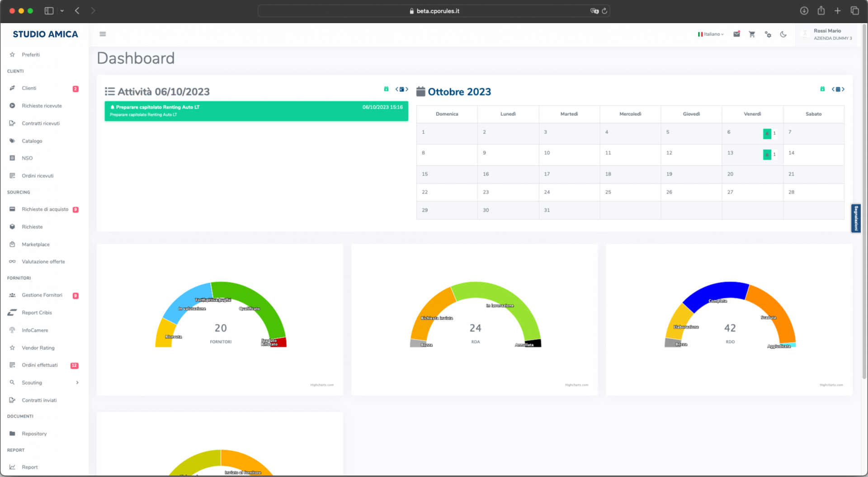Click the event marker on October 13
The height and width of the screenshot is (477, 868).
[767, 155]
